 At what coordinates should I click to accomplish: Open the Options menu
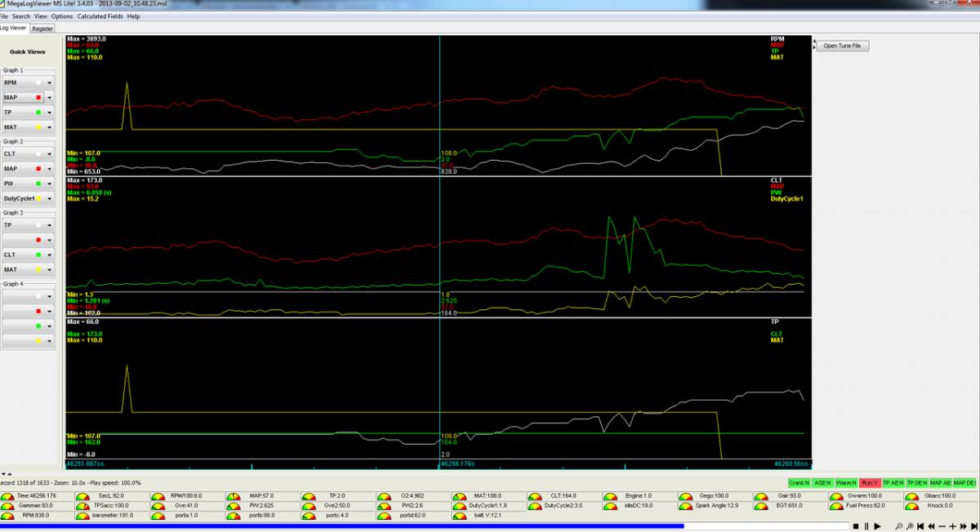click(x=62, y=16)
